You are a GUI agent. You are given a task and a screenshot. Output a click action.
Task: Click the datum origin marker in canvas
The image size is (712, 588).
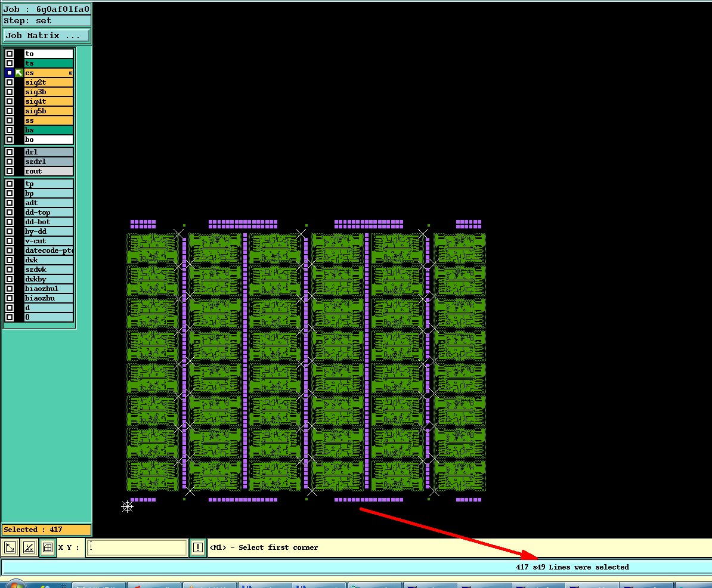click(127, 507)
